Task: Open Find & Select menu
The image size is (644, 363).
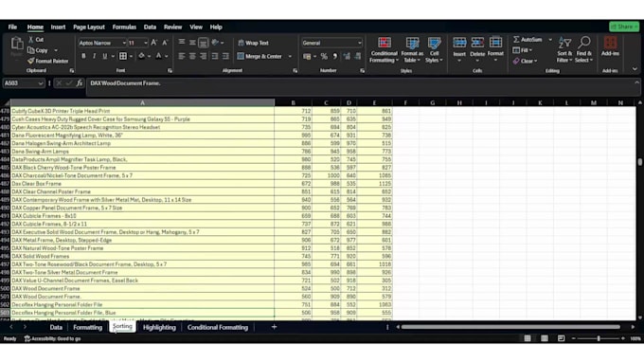Action: tap(583, 49)
